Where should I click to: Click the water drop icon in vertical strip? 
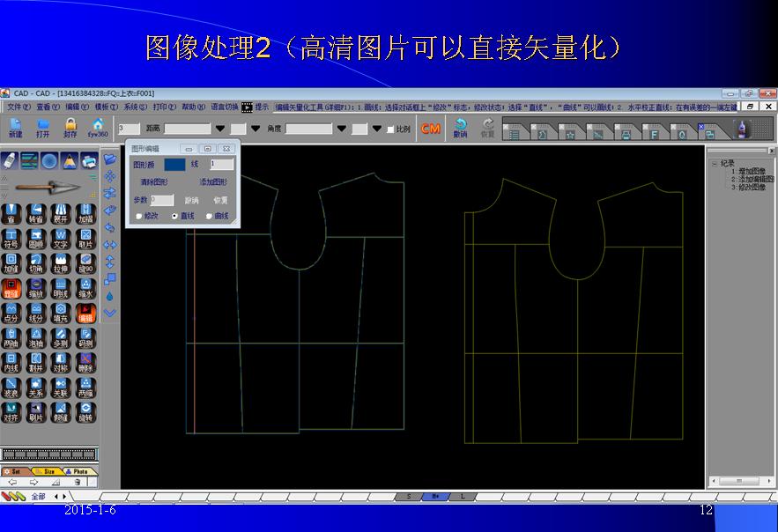[x=109, y=296]
